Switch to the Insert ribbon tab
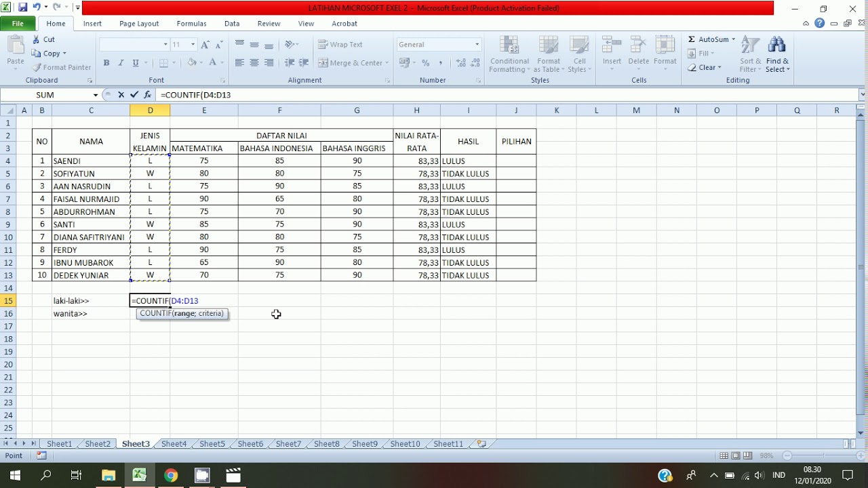The image size is (868, 488). click(92, 23)
